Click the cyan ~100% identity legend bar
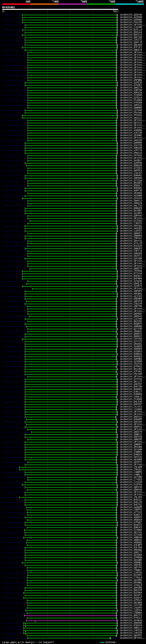The image size is (146, 644). pyautogui.click(x=130, y=4)
